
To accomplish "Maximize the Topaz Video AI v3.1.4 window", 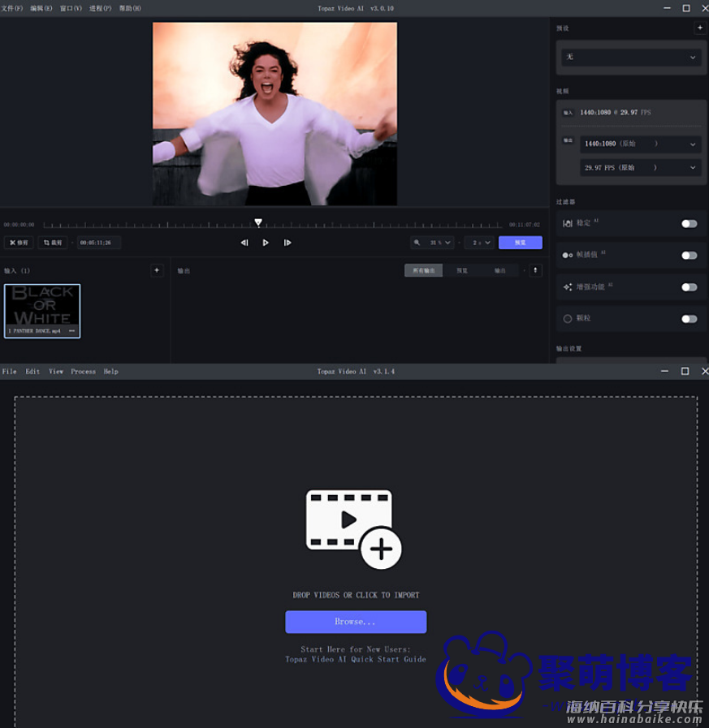I will pyautogui.click(x=685, y=371).
